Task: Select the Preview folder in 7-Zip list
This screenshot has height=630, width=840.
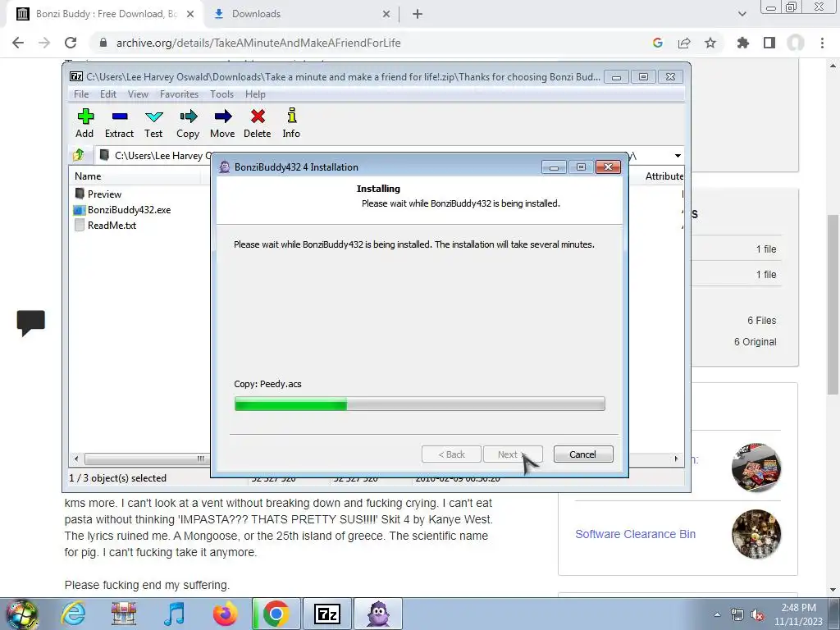Action: (x=98, y=194)
